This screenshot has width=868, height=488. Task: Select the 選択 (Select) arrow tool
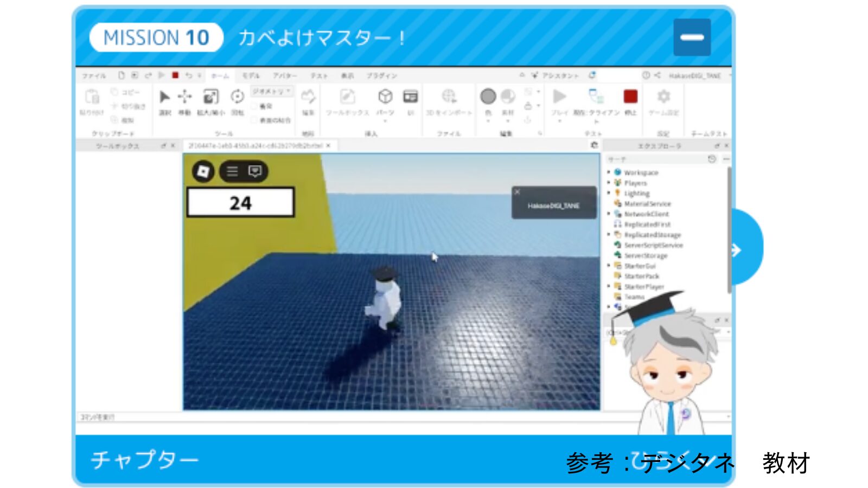(x=164, y=98)
